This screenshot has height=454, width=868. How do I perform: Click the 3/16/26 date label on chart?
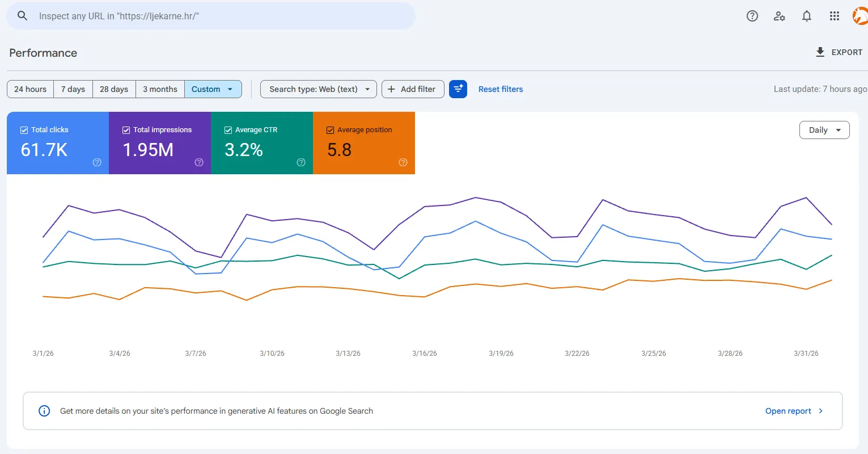tap(425, 354)
